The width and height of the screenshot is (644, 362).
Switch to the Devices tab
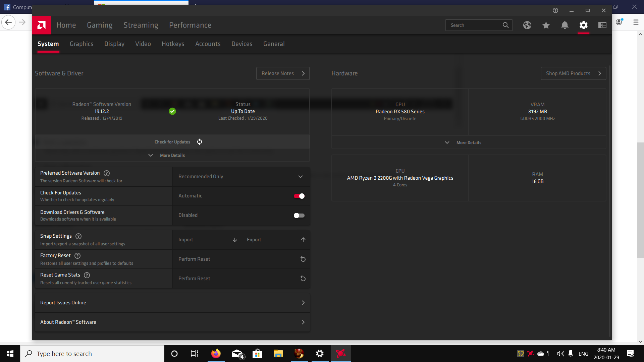coord(242,44)
